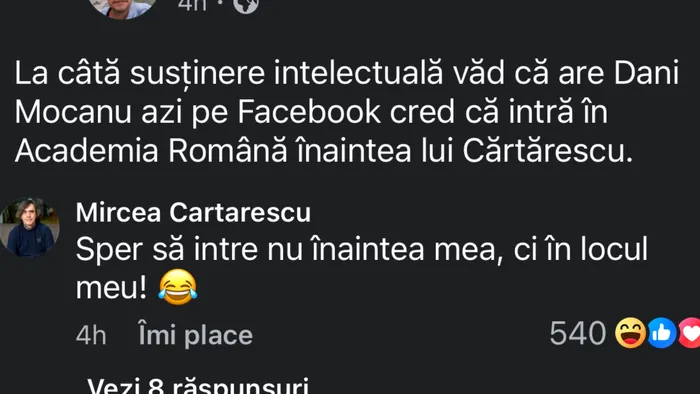Click the Haha reaction icon
This screenshot has height=394, width=700.
pyautogui.click(x=630, y=333)
